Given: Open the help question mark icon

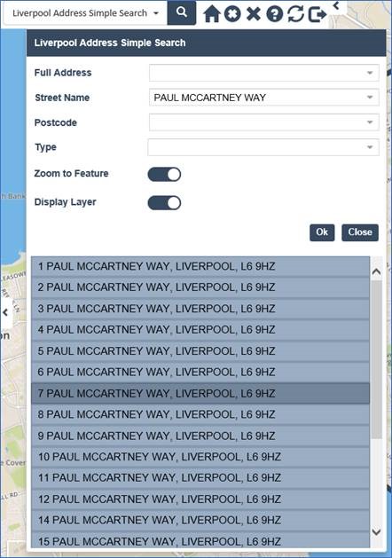Looking at the screenshot, I should (274, 14).
